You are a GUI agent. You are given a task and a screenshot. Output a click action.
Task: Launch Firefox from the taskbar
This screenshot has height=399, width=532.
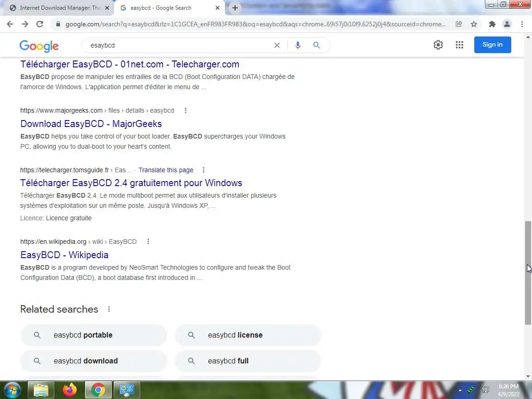pos(70,390)
